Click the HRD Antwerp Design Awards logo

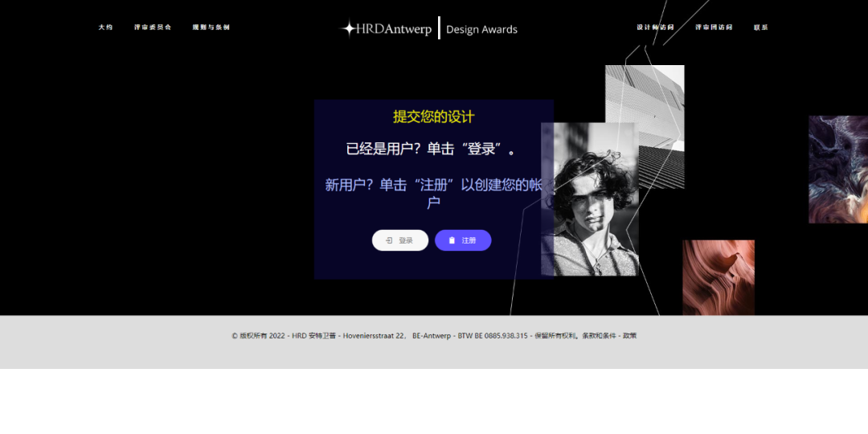tap(428, 28)
